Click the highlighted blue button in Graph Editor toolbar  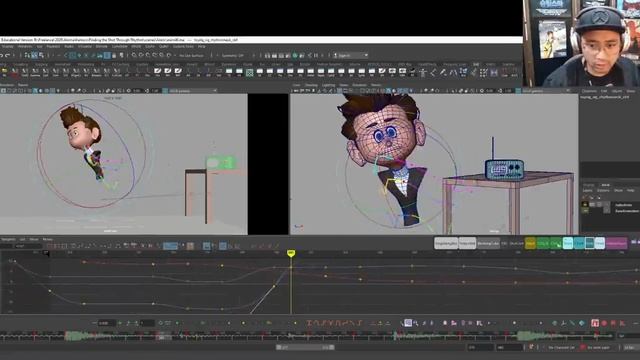point(170,246)
